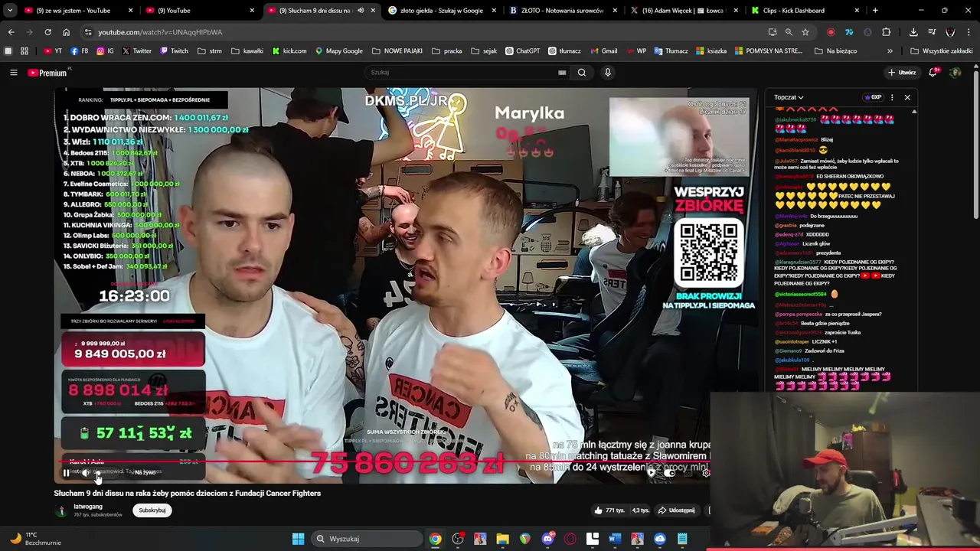This screenshot has width=980, height=551.
Task: Focus the Szukaj YouTube search field
Action: pyautogui.click(x=463, y=73)
